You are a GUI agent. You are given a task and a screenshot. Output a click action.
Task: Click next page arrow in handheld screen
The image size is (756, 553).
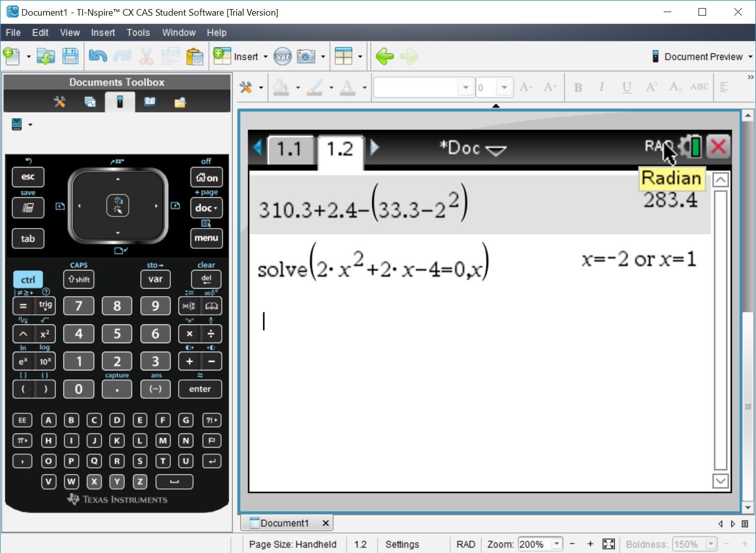pyautogui.click(x=374, y=147)
